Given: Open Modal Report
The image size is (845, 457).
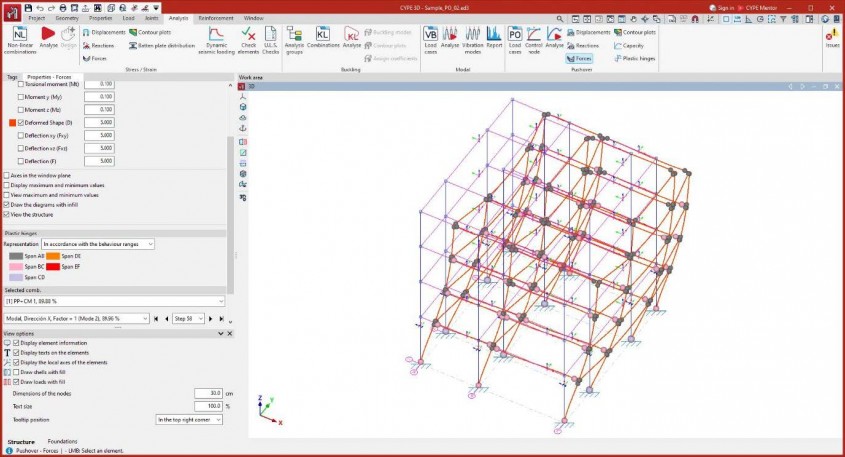Looking at the screenshot, I should tap(494, 38).
